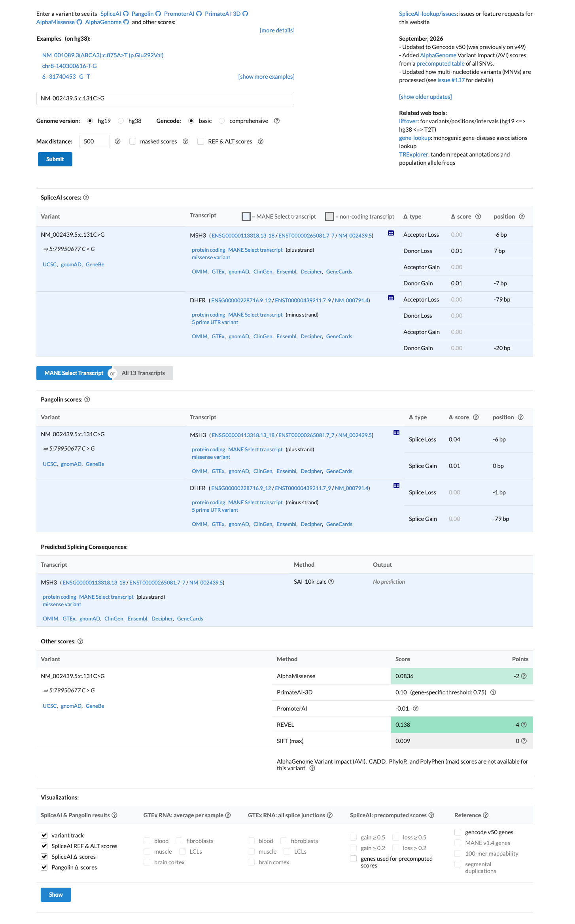Click the Show visualizations button
This screenshot has height=924, width=575.
point(56,895)
